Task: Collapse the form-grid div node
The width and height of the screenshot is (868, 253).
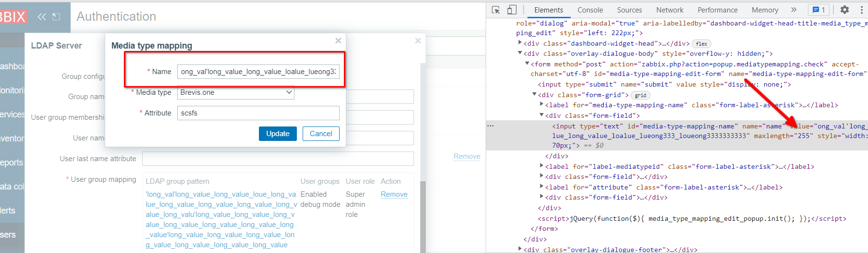Action: point(534,94)
